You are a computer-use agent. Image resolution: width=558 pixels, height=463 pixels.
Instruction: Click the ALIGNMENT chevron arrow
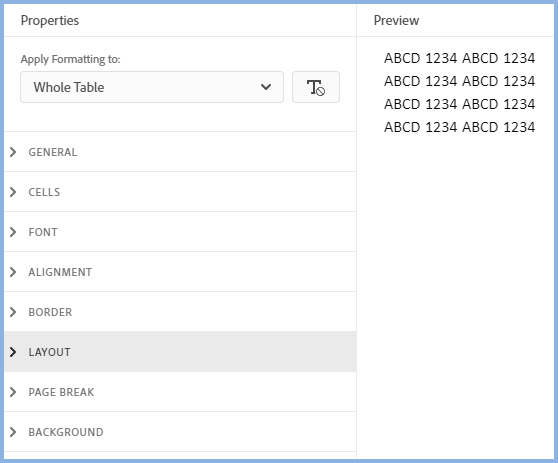(13, 272)
